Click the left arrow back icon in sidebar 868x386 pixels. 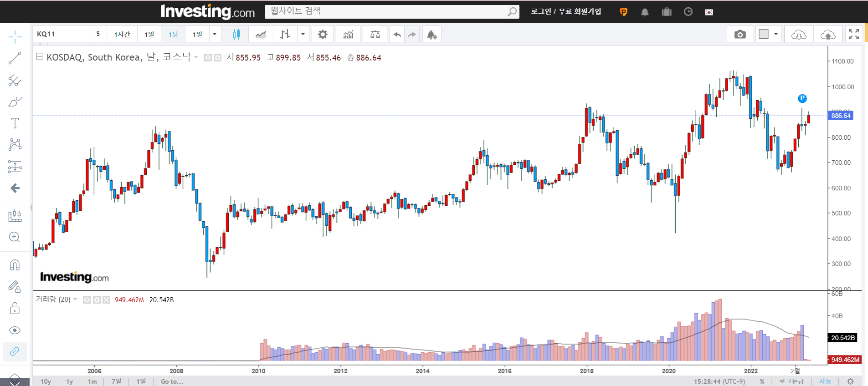tap(15, 188)
